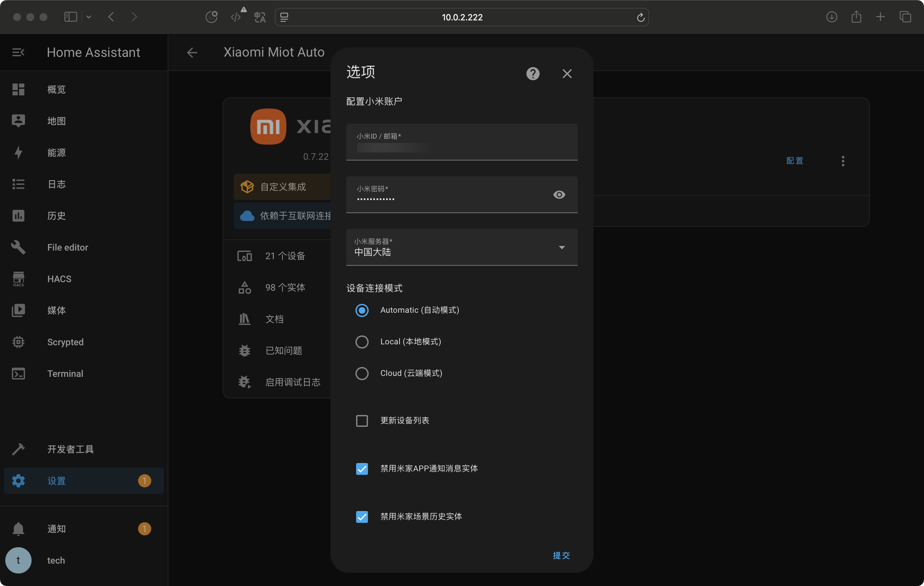Open the 历史 history page
This screenshot has width=924, height=586.
coord(84,216)
